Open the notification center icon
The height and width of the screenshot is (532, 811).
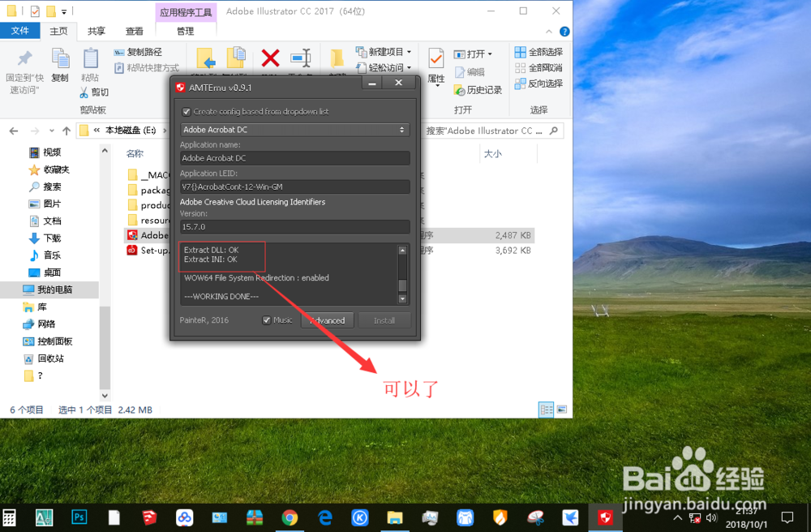tap(787, 517)
